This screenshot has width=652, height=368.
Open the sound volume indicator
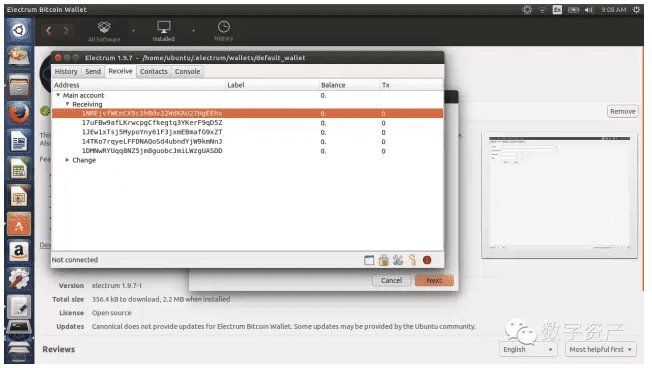[x=589, y=10]
